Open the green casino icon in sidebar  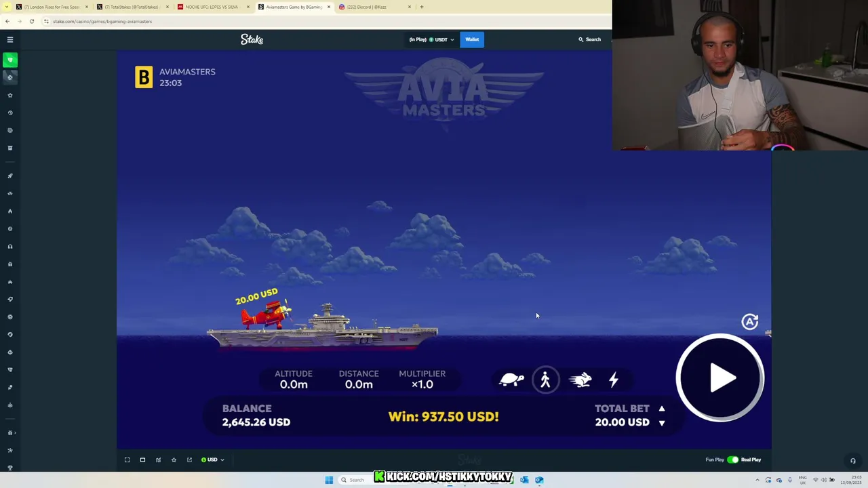pos(9,60)
